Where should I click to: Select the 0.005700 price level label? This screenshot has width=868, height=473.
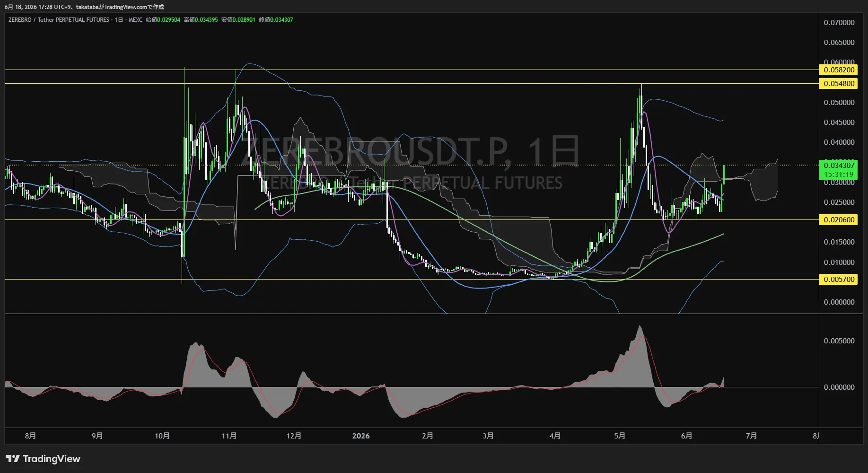pyautogui.click(x=839, y=280)
